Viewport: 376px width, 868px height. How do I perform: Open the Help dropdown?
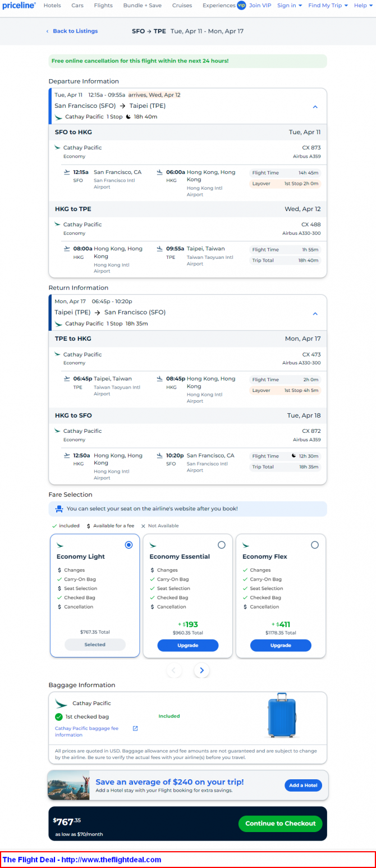tap(363, 5)
